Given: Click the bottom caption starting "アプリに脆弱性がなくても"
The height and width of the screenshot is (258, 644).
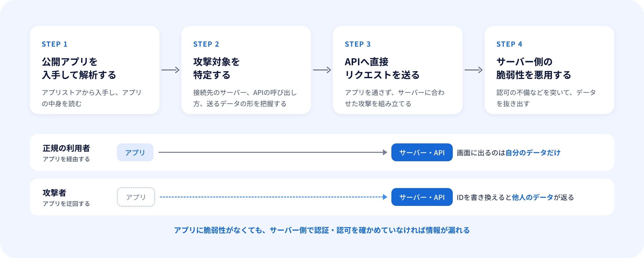Looking at the screenshot, I should (x=322, y=230).
